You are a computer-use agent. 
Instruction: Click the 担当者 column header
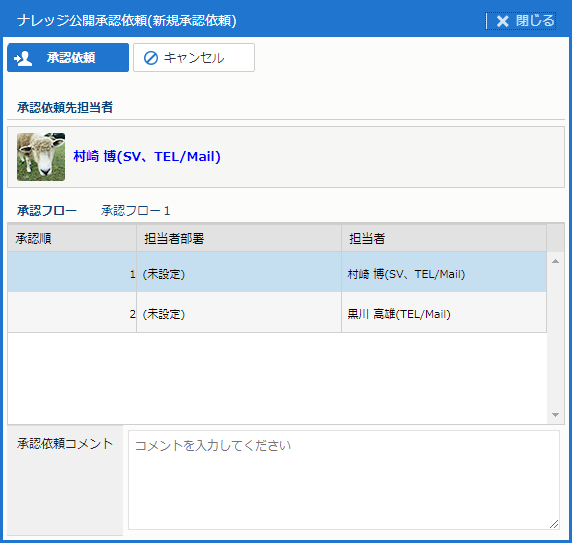444,238
